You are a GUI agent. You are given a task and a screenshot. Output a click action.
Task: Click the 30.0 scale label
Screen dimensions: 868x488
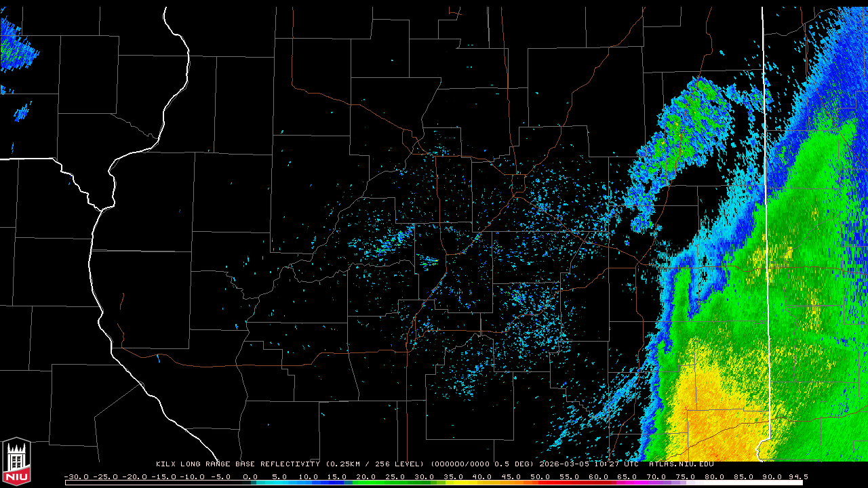click(424, 477)
